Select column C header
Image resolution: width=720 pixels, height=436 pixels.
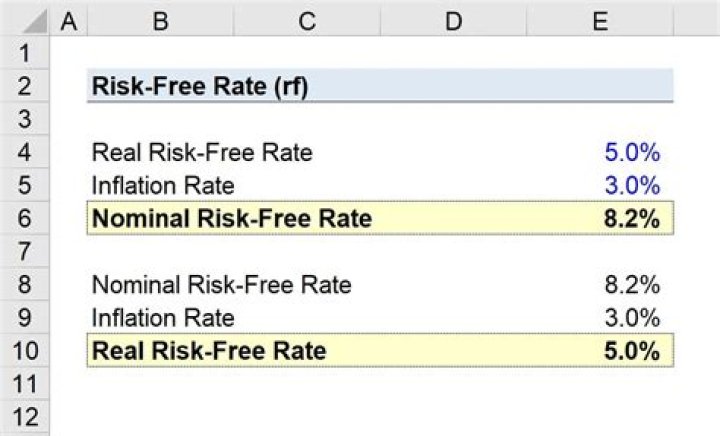[x=306, y=19]
